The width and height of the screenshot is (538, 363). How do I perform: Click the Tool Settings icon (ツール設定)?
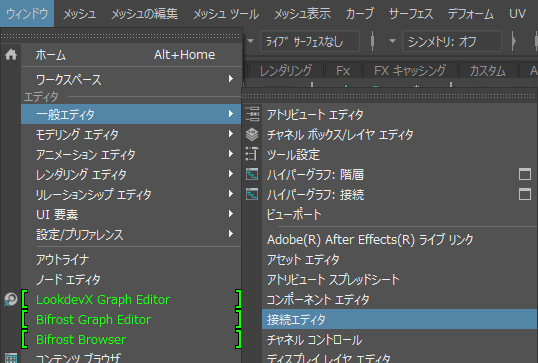point(252,154)
